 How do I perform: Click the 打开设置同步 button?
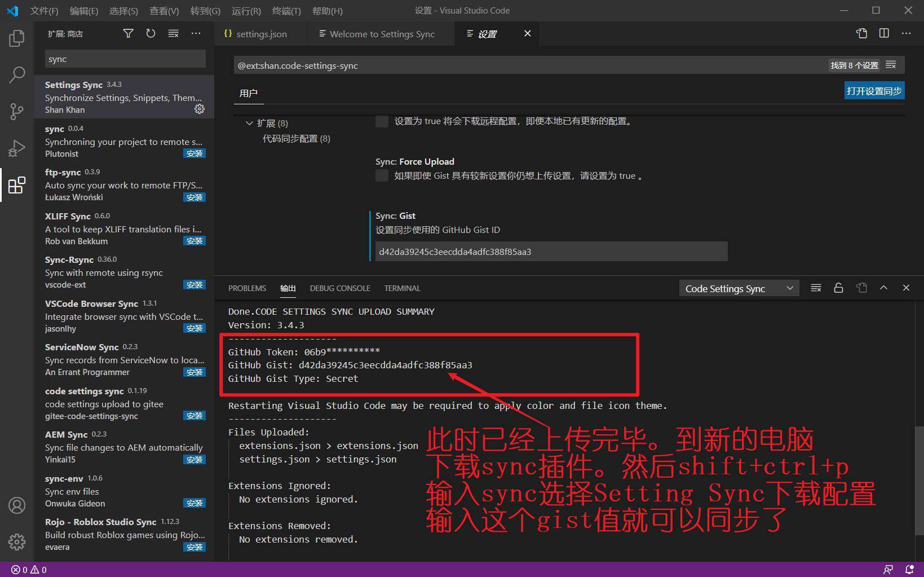pyautogui.click(x=874, y=91)
